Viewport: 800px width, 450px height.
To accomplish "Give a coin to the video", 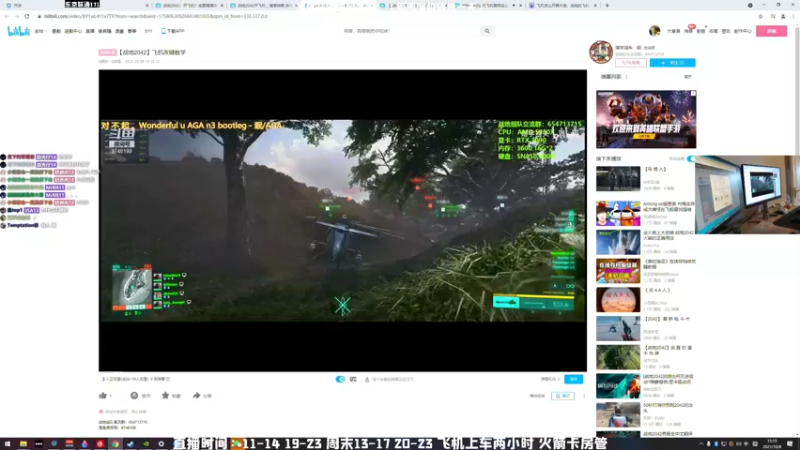I will [x=134, y=395].
